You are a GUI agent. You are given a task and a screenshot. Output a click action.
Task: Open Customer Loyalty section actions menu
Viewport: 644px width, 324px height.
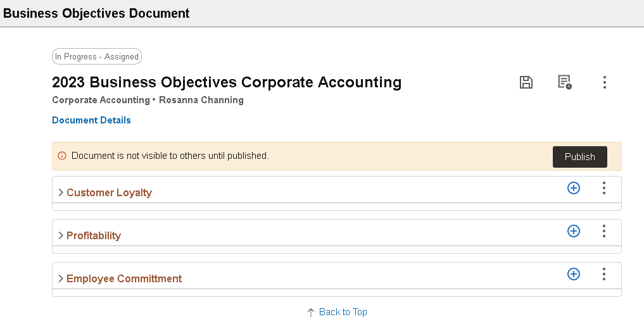(604, 188)
